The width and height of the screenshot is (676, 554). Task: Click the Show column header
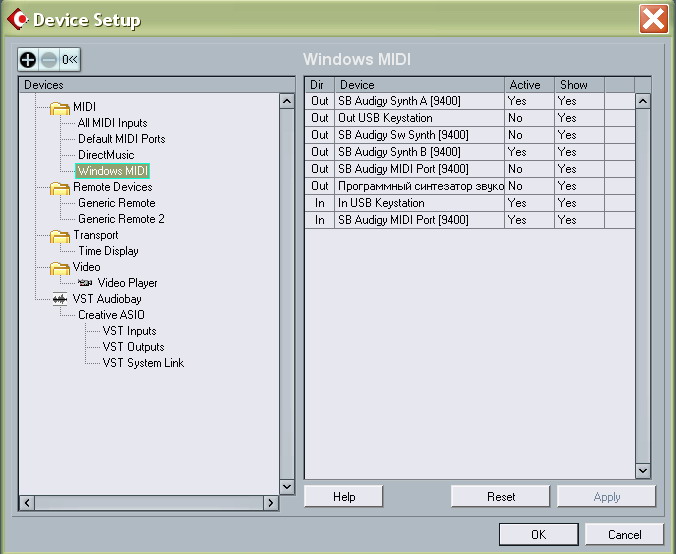(x=579, y=85)
